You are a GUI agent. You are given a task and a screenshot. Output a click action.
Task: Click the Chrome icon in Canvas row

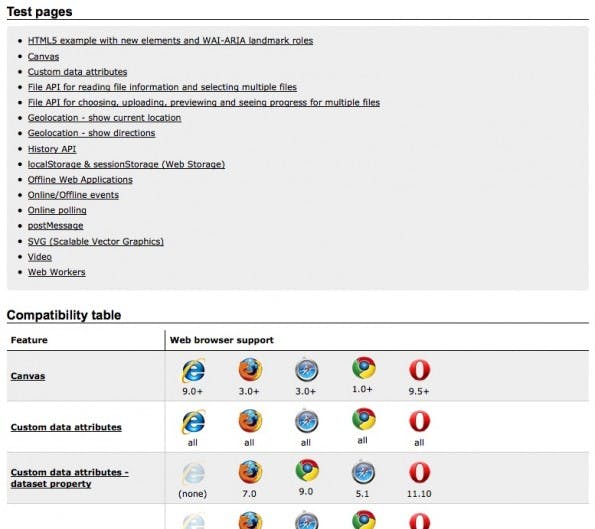click(x=364, y=368)
